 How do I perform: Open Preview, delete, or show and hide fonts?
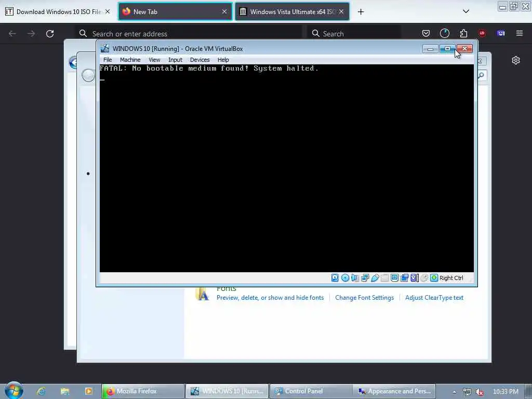click(x=270, y=298)
